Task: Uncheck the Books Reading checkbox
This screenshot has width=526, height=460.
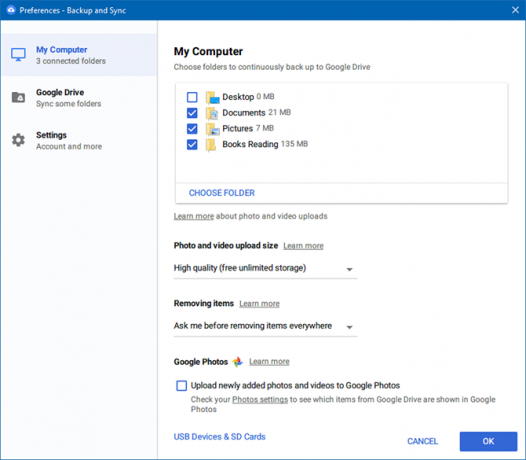Action: click(x=192, y=145)
